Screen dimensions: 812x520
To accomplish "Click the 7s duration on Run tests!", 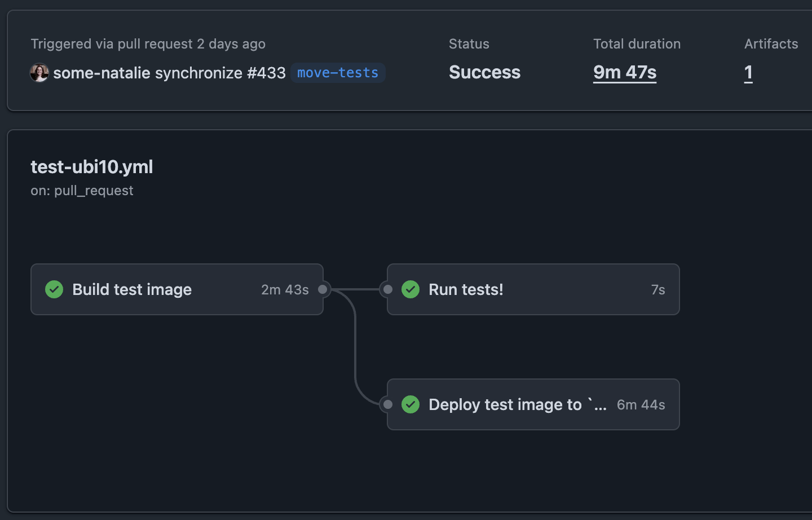I will point(657,289).
